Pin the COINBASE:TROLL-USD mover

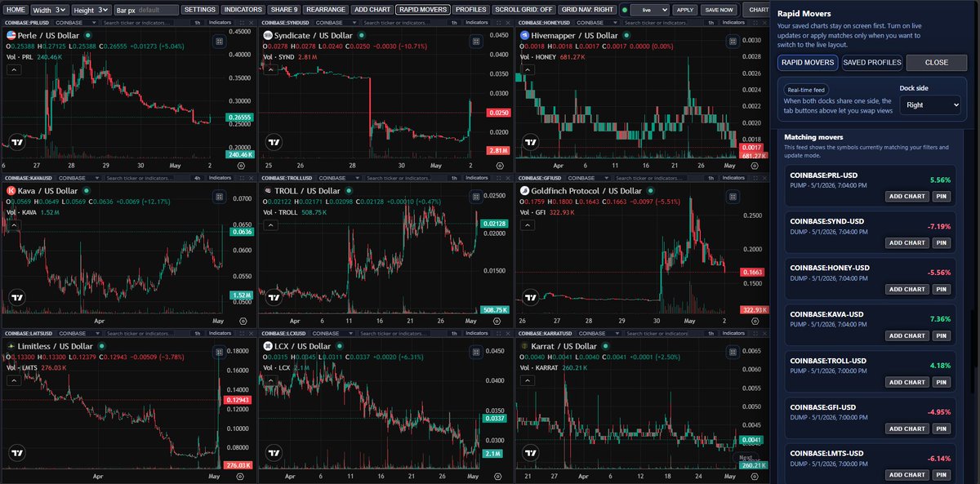(x=942, y=382)
